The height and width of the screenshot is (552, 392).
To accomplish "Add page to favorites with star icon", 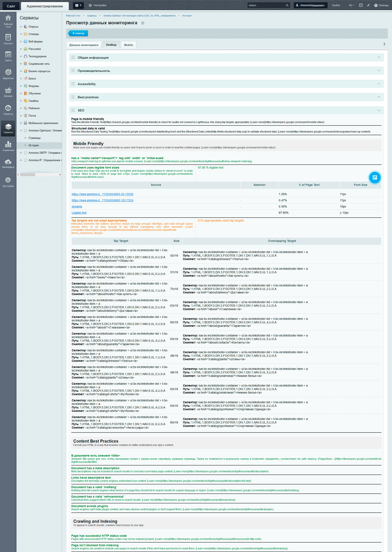I will (143, 23).
